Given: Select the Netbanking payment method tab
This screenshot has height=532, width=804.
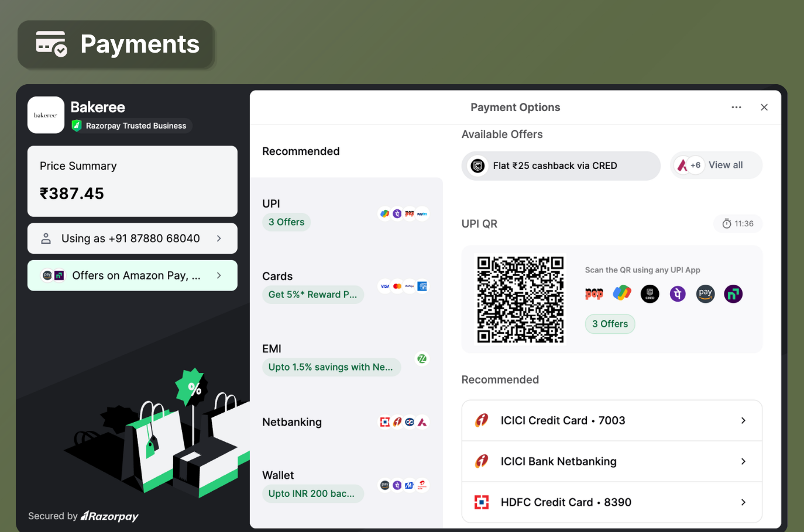Looking at the screenshot, I should (x=346, y=422).
